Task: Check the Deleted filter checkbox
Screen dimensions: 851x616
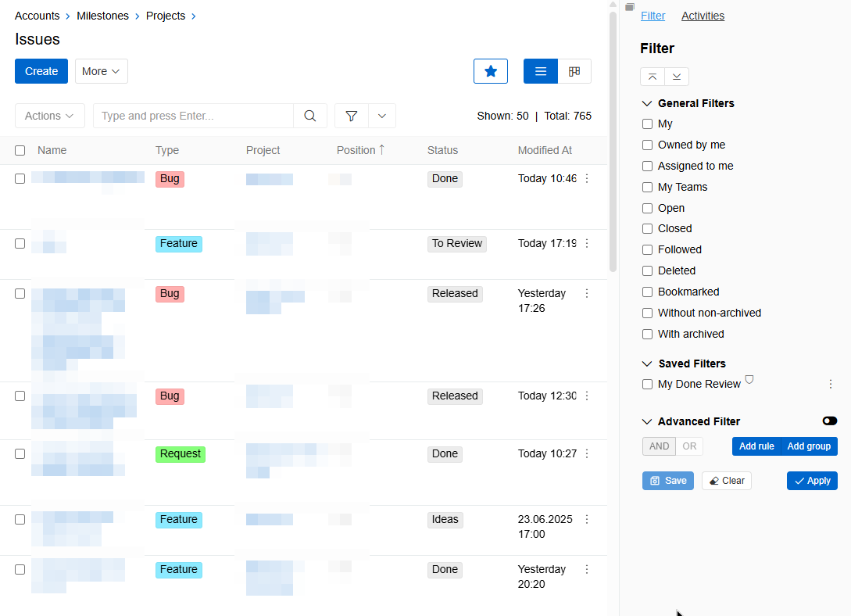Action: coord(647,270)
